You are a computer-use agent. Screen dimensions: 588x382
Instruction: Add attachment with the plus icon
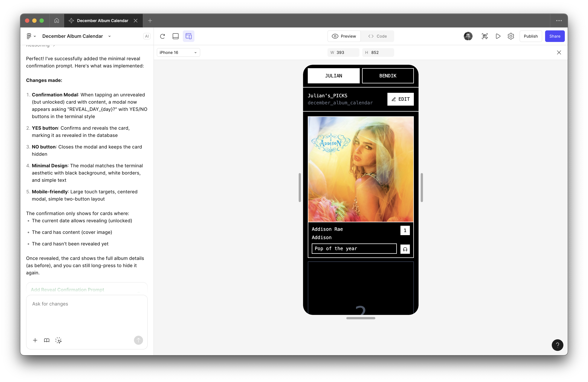(35, 340)
